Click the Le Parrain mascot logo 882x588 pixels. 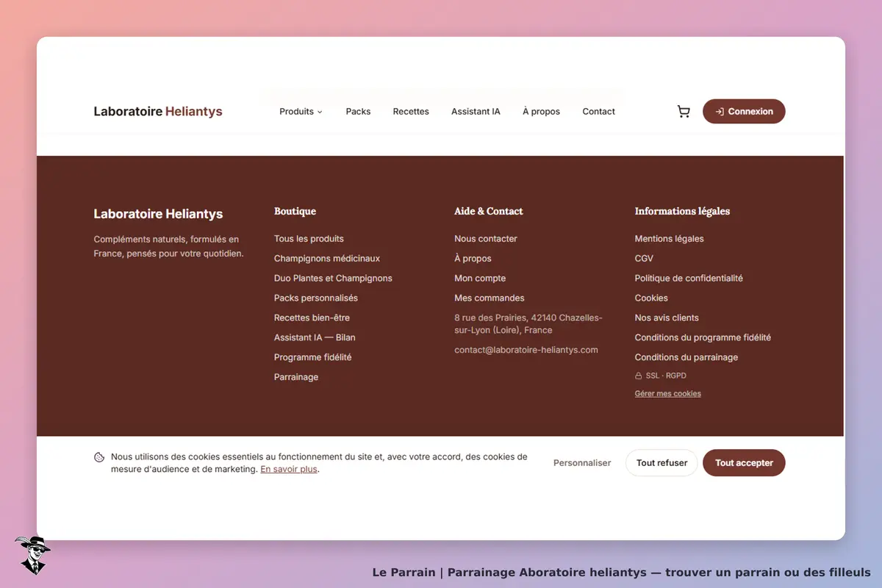pos(32,554)
